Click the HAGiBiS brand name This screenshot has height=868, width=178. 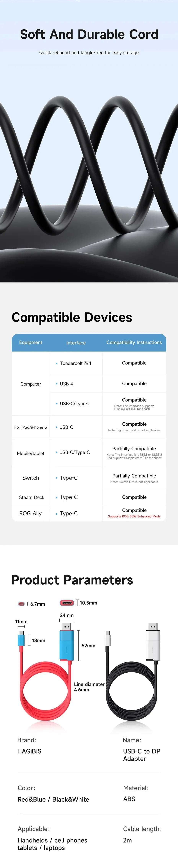(x=29, y=751)
